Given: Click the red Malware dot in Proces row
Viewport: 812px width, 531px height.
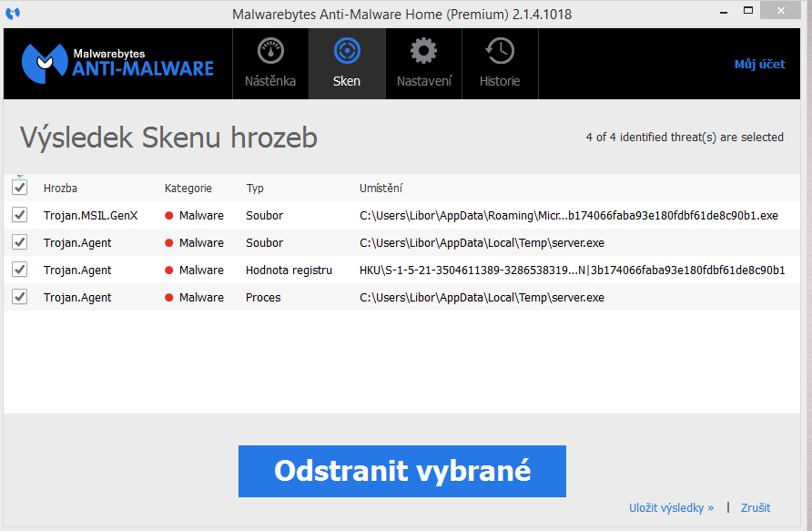Looking at the screenshot, I should point(168,297).
